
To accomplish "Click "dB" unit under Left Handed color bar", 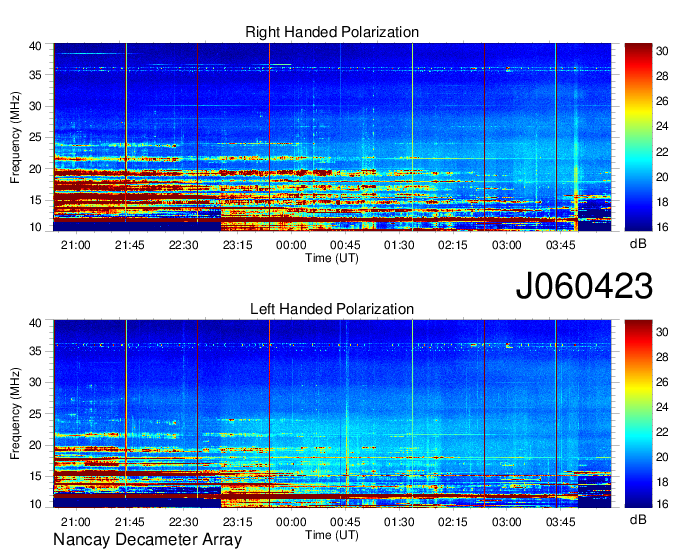I will pos(638,520).
